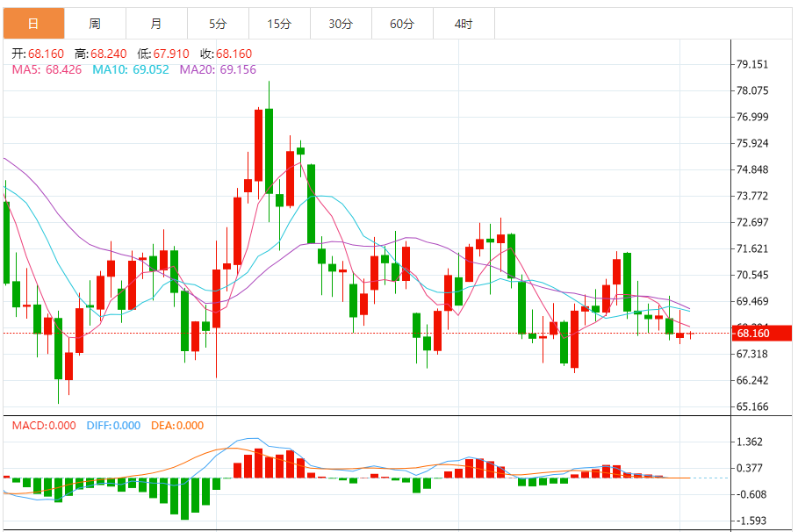Click the lowest green MACD histogram bar

184,499
